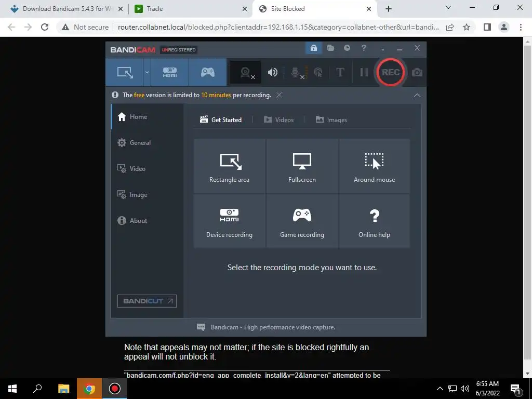532x399 pixels.
Task: Open help question mark in title bar
Action: point(364,48)
